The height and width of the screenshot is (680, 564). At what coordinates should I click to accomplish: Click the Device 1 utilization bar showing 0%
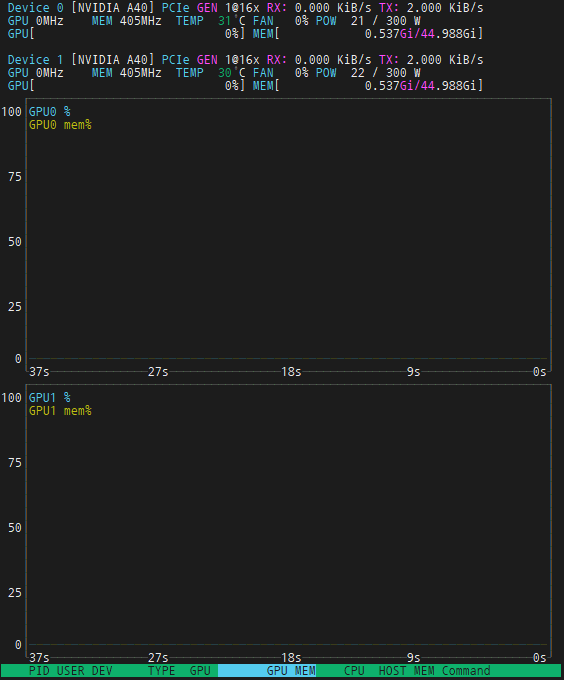click(126, 86)
